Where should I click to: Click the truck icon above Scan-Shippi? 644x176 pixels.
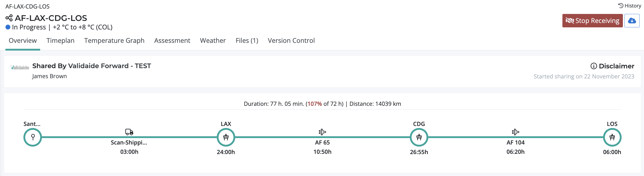tap(129, 132)
